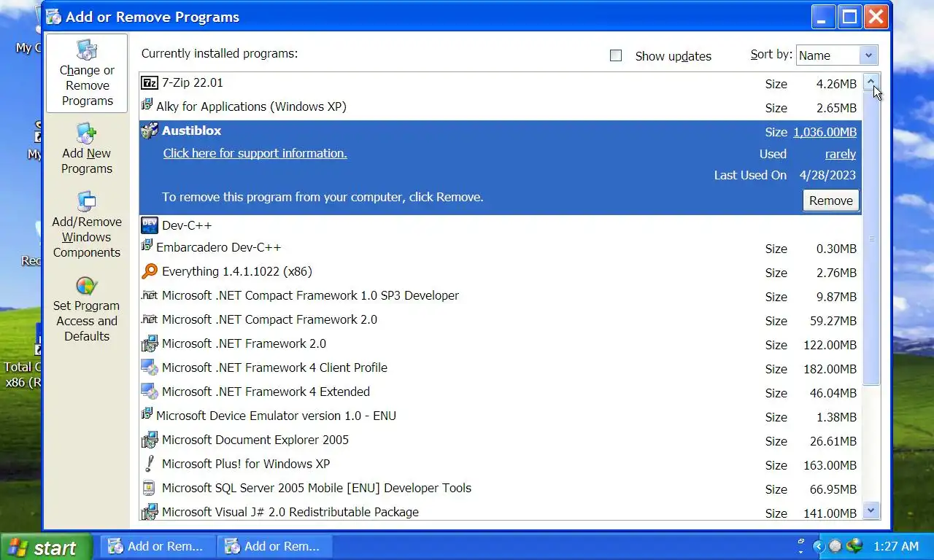The image size is (934, 560).
Task: Select .NET Framework 4 Client Profile entry
Action: pos(500,368)
